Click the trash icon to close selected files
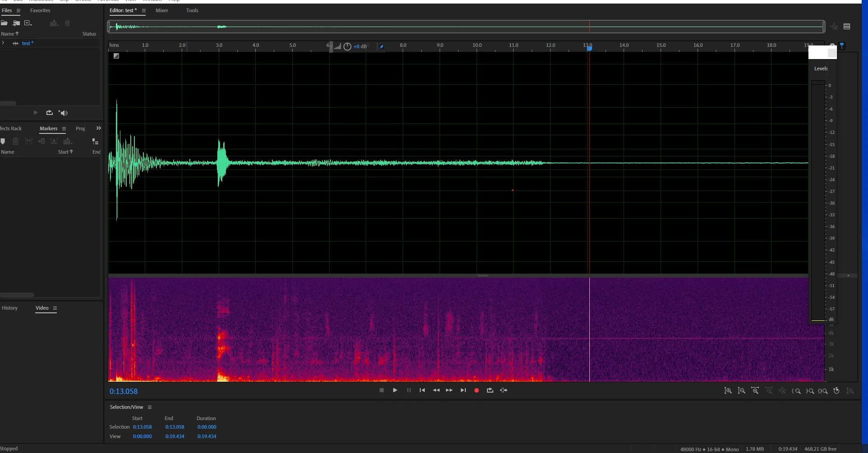This screenshot has height=453, width=868. point(68,23)
